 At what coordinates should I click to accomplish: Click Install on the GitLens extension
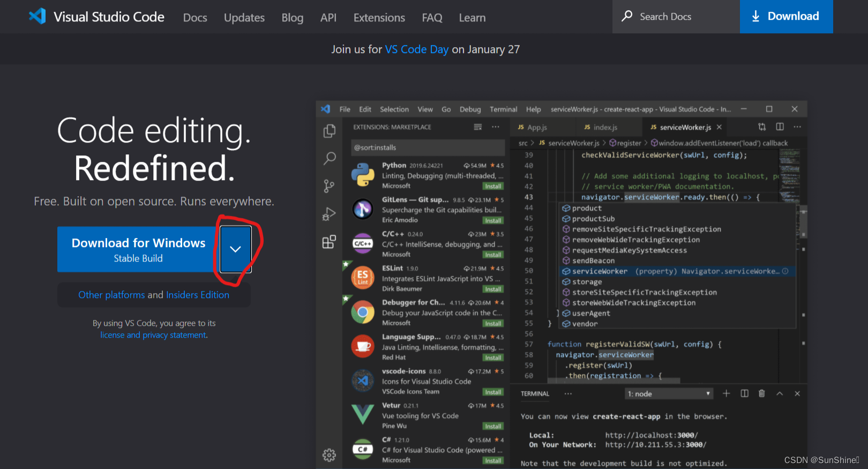tap(493, 220)
